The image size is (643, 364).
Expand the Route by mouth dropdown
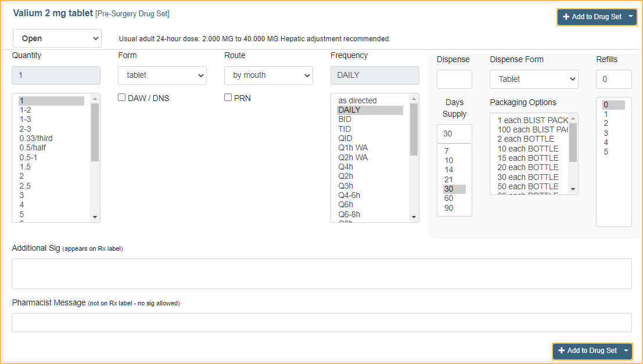[x=268, y=75]
